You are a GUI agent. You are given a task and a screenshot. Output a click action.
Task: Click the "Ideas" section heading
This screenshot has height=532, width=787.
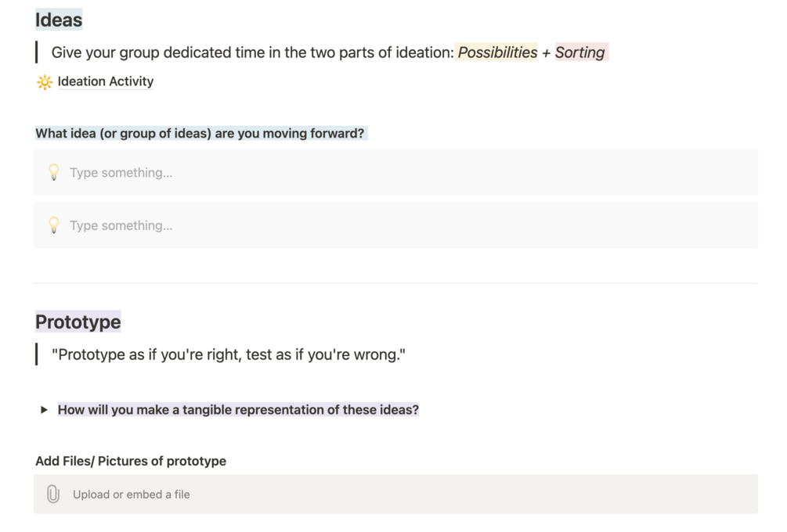[59, 20]
